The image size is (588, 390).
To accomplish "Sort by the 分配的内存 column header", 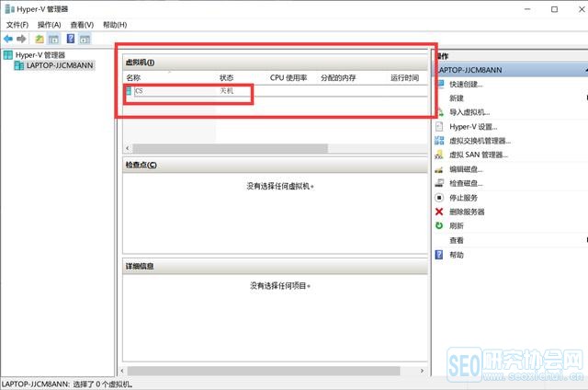I will [x=338, y=77].
